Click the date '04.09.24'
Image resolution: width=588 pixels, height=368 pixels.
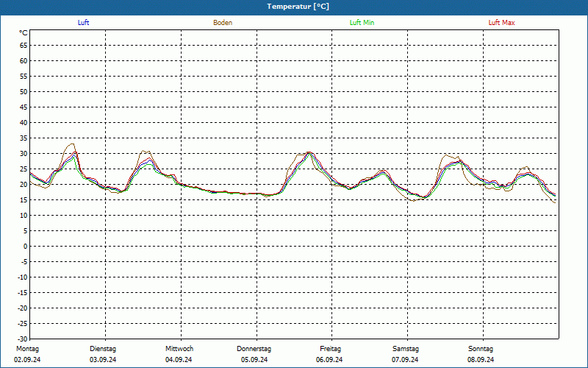click(x=179, y=360)
